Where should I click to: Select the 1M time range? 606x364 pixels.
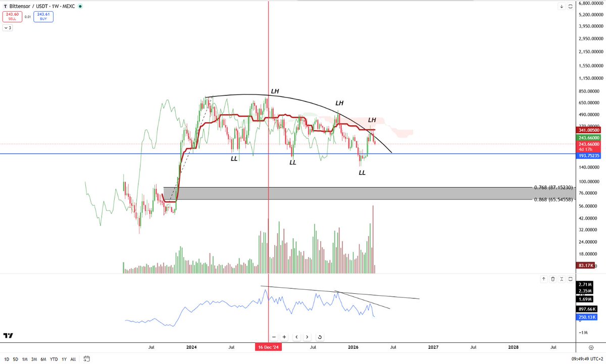coord(25,359)
